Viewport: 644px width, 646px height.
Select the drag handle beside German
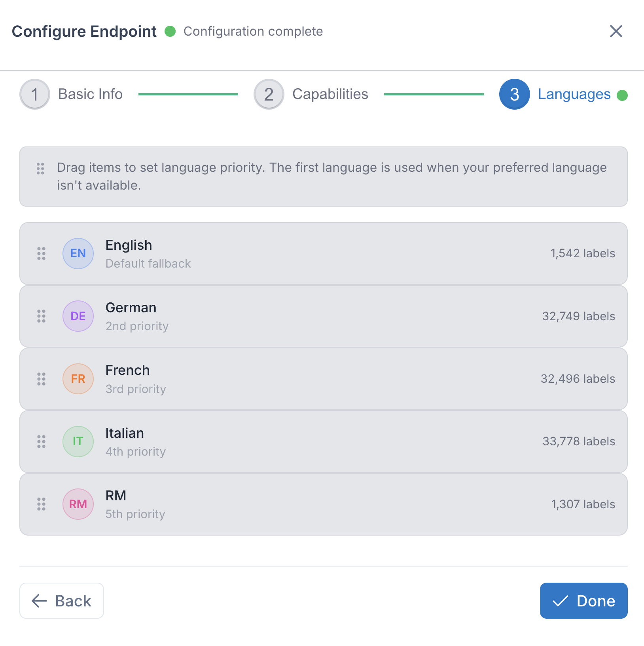click(x=41, y=316)
